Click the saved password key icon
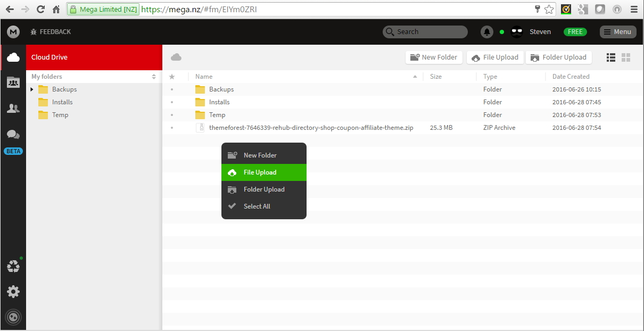 [538, 9]
